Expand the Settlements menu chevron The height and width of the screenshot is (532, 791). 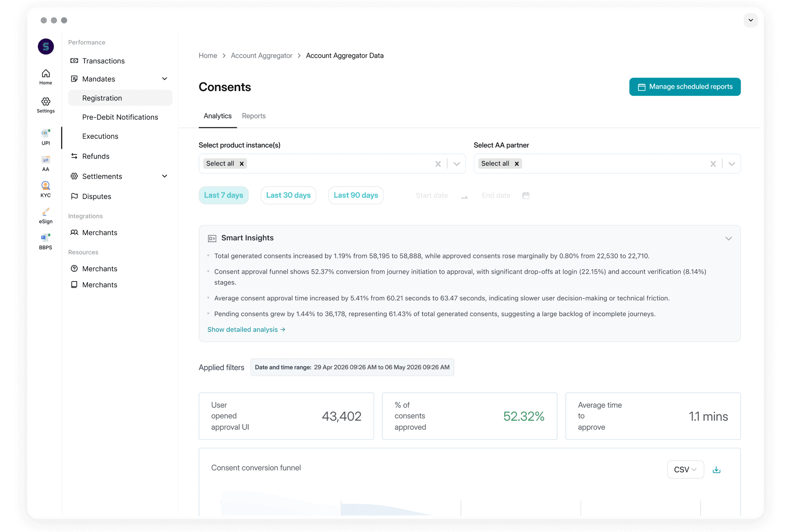164,176
